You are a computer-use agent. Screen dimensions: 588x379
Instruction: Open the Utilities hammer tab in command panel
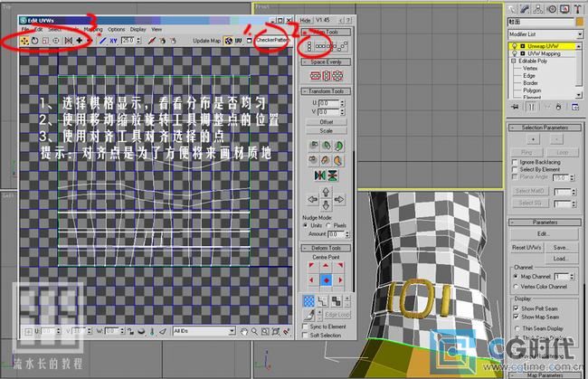577,9
